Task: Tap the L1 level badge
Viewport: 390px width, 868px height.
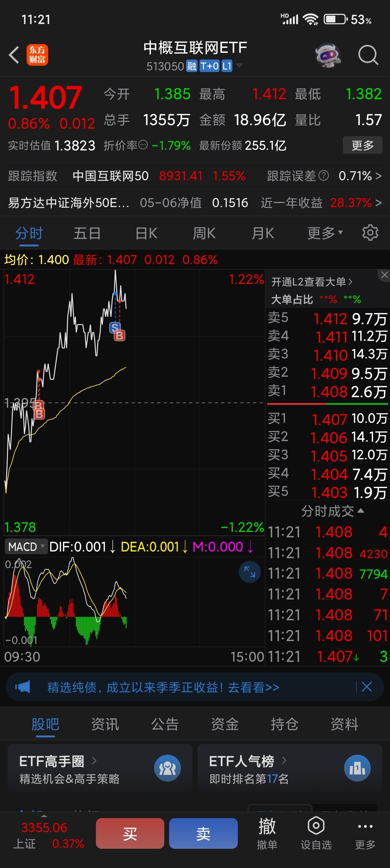Action: click(x=227, y=66)
